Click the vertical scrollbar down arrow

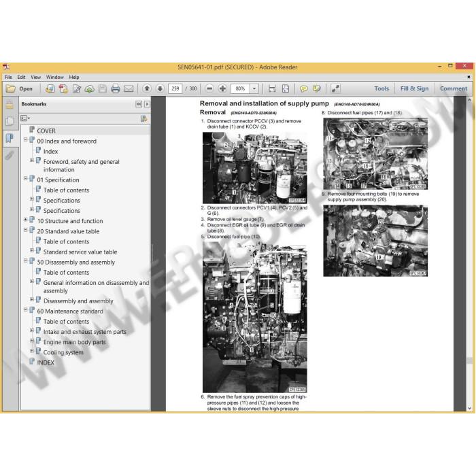click(470, 408)
